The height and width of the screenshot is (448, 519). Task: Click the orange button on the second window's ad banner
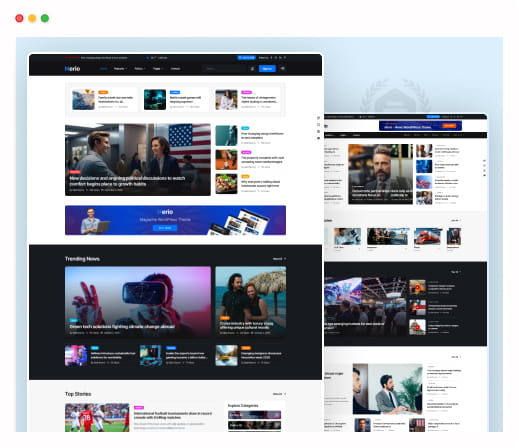[x=449, y=126]
